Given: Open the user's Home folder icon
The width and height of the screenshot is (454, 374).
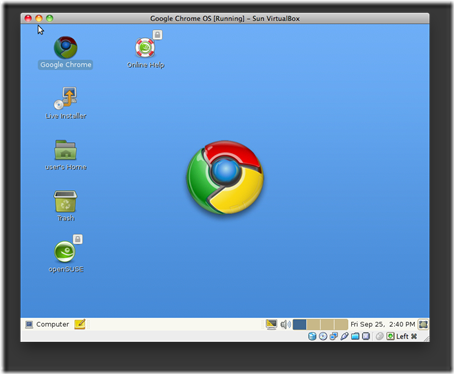Looking at the screenshot, I should point(66,150).
